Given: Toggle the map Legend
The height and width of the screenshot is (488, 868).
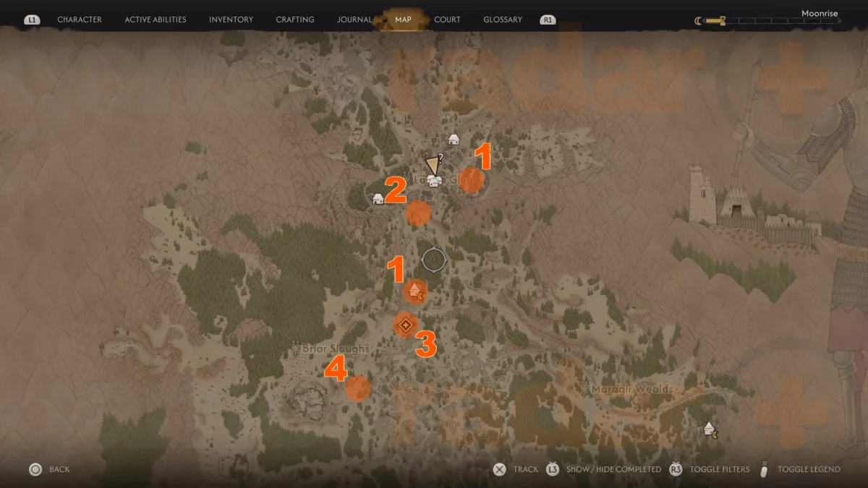Looking at the screenshot, I should (809, 469).
